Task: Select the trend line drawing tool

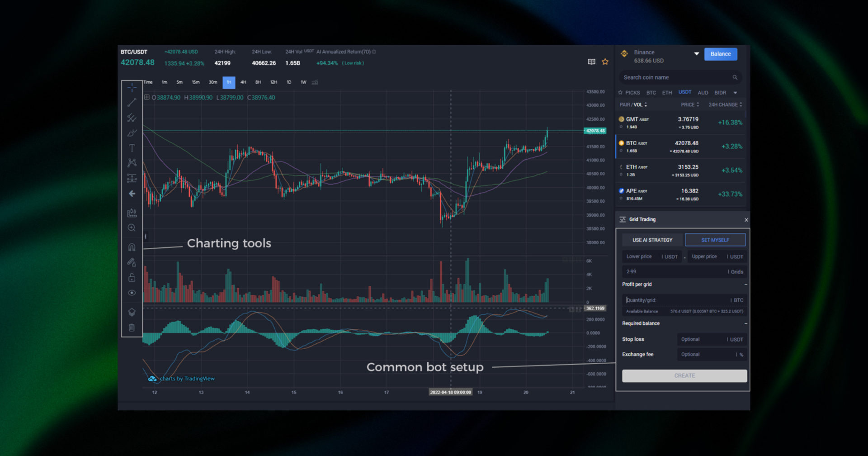Action: pos(132,103)
